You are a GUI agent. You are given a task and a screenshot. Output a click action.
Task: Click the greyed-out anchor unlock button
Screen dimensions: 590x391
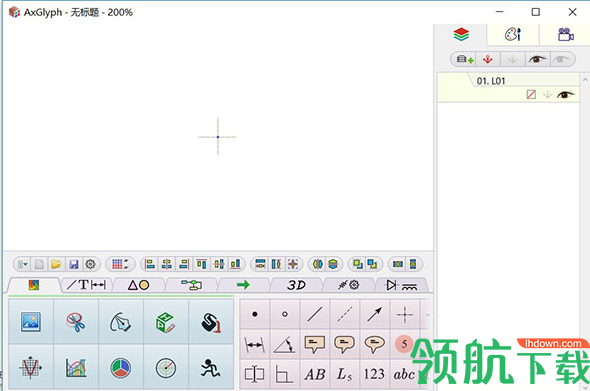coord(512,59)
